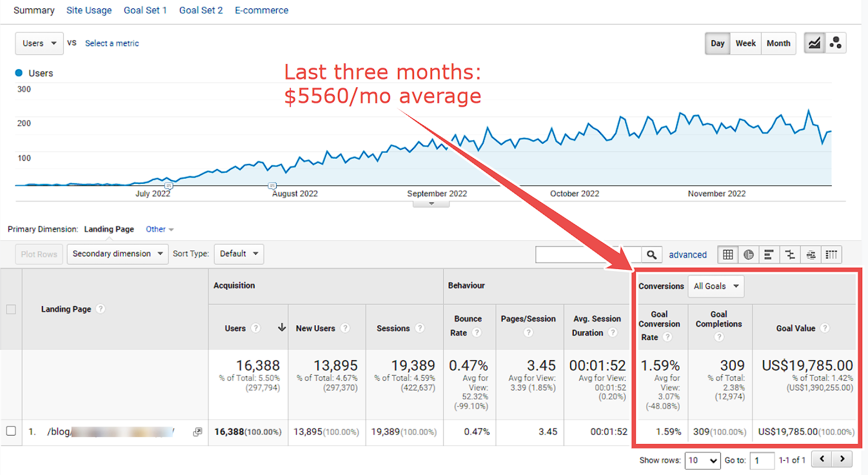Select the pivot table view icon
This screenshot has width=868, height=475.
pos(831,254)
